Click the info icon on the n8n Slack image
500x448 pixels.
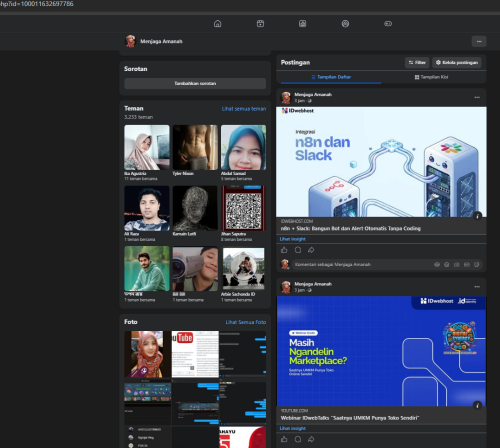tap(477, 216)
